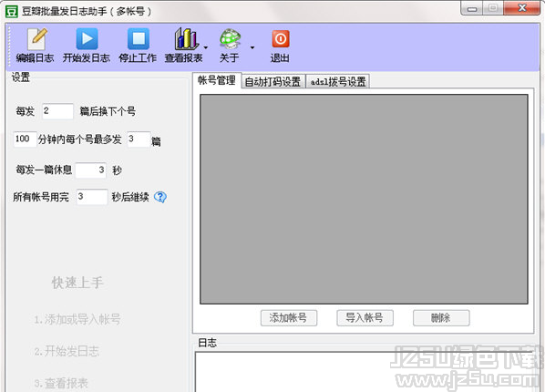Click the 导入帐号 button
This screenshot has height=392, width=545.
pyautogui.click(x=365, y=318)
